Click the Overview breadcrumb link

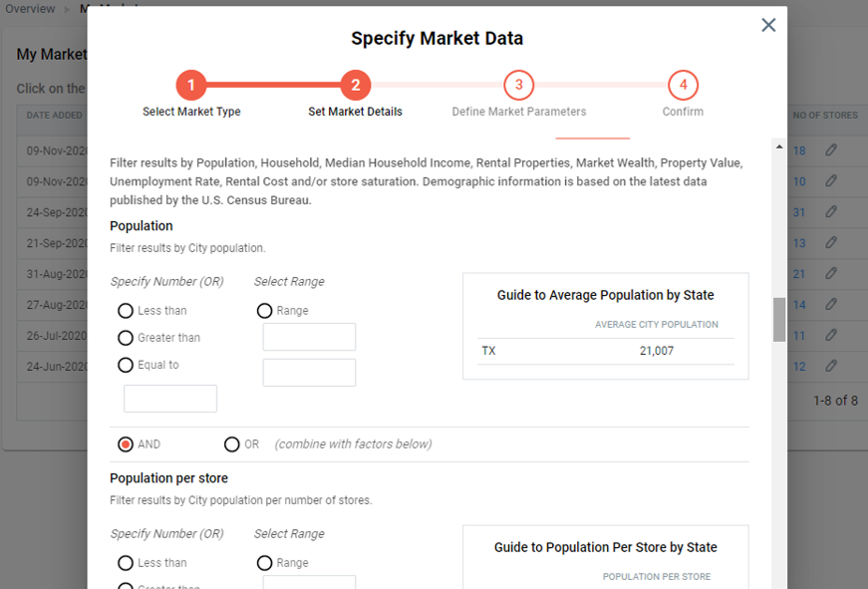[x=30, y=9]
